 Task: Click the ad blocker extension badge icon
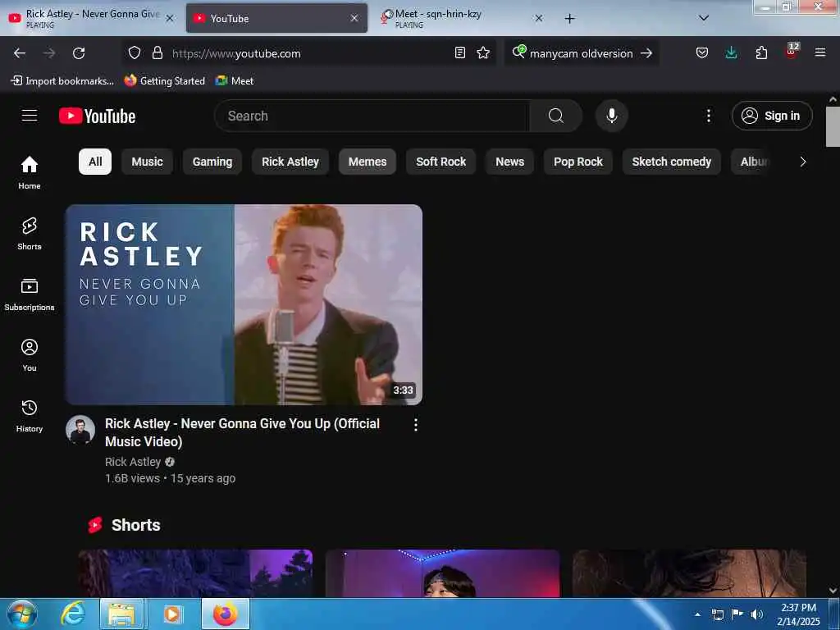(x=792, y=52)
